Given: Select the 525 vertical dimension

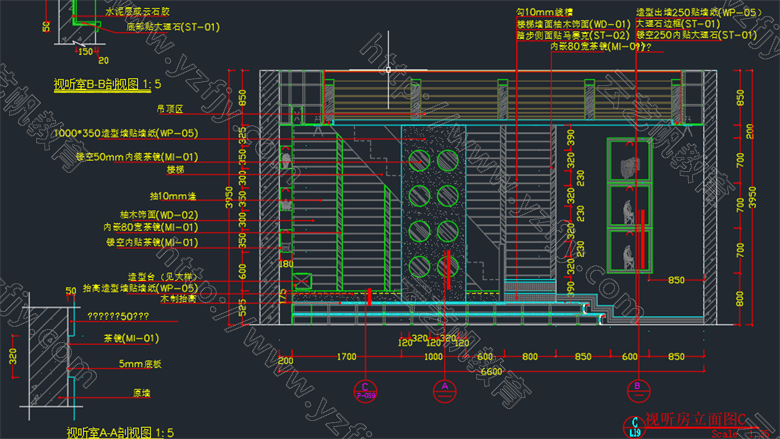Looking at the screenshot, I should point(242,308).
